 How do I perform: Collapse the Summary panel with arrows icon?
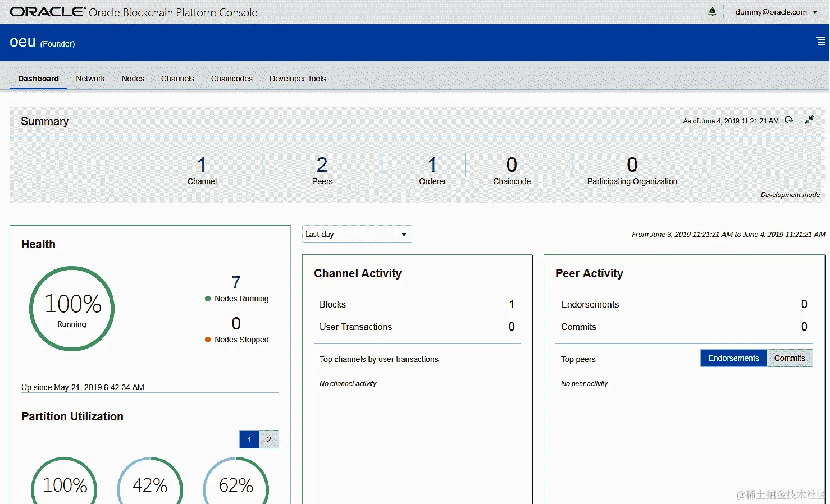(809, 120)
